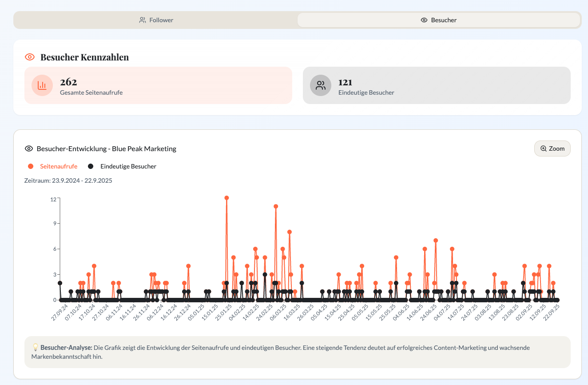Click the black Eindeutige Besucher legend dot
Viewport: 588px width, 385px height.
click(91, 166)
